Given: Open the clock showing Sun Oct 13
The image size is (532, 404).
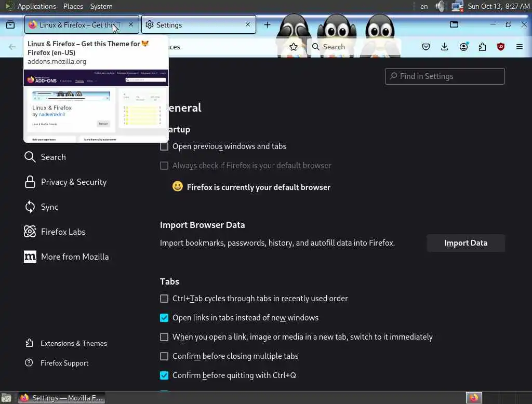Looking at the screenshot, I should click(498, 6).
